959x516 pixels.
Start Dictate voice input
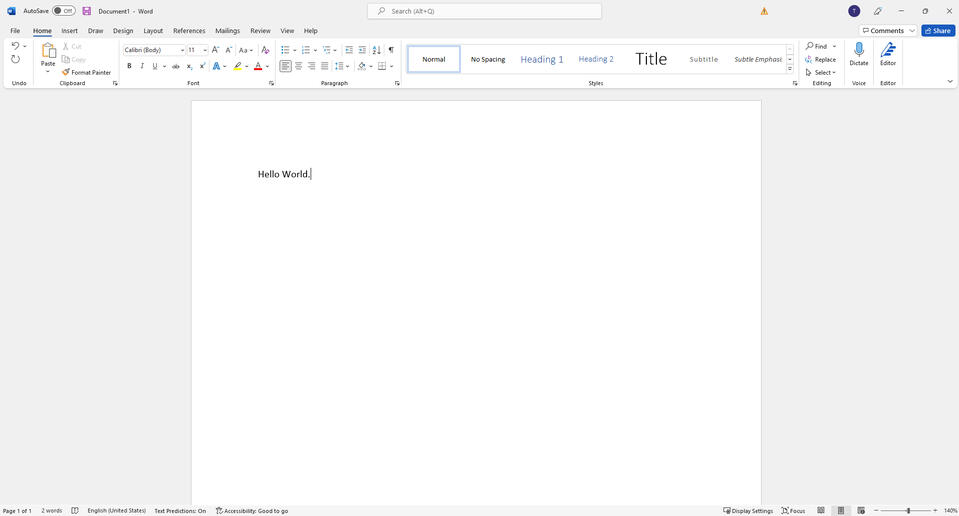click(858, 54)
